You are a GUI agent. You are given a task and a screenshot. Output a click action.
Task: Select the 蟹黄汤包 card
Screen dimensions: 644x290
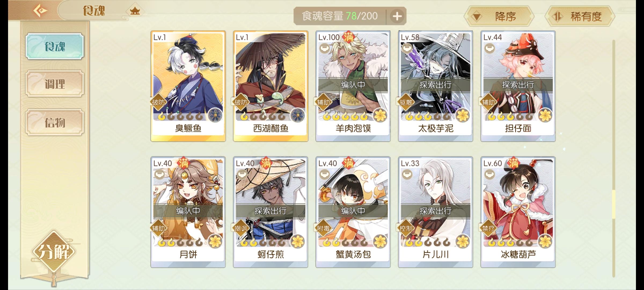(x=353, y=212)
